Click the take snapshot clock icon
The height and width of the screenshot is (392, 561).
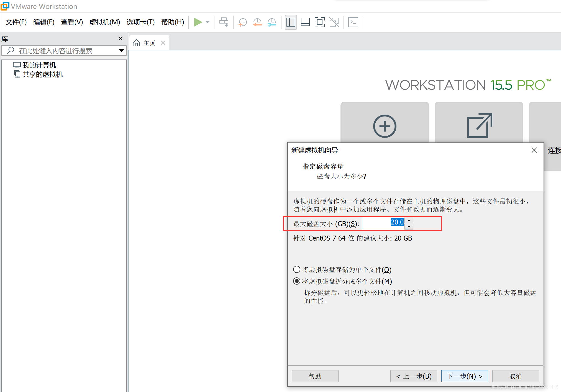click(x=243, y=22)
